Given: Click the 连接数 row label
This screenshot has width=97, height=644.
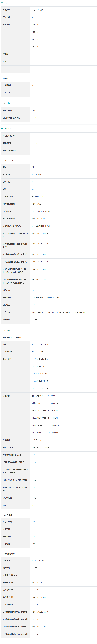Looking at the screenshot, I should click(x=5, y=54).
